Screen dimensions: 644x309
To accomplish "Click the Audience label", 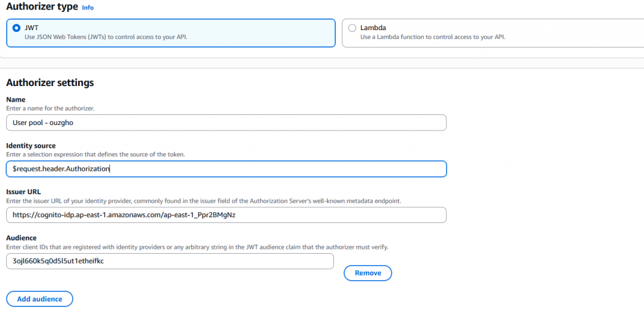I will coord(22,238).
